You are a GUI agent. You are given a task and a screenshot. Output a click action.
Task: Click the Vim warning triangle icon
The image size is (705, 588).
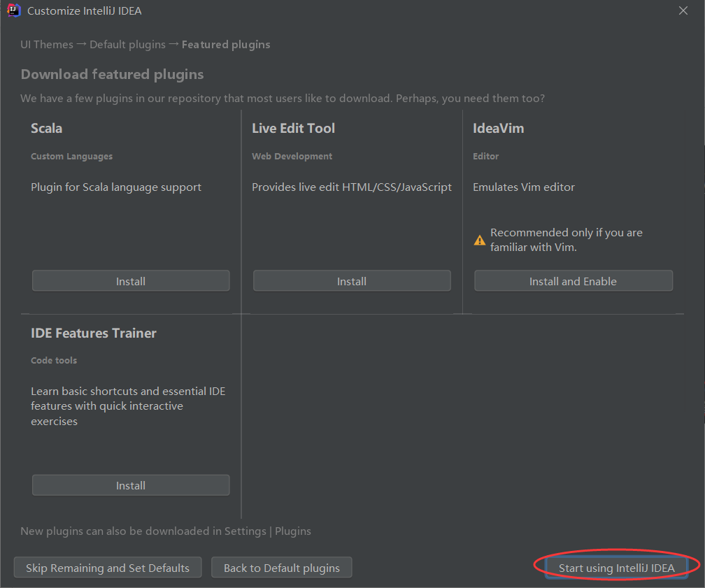pos(480,240)
